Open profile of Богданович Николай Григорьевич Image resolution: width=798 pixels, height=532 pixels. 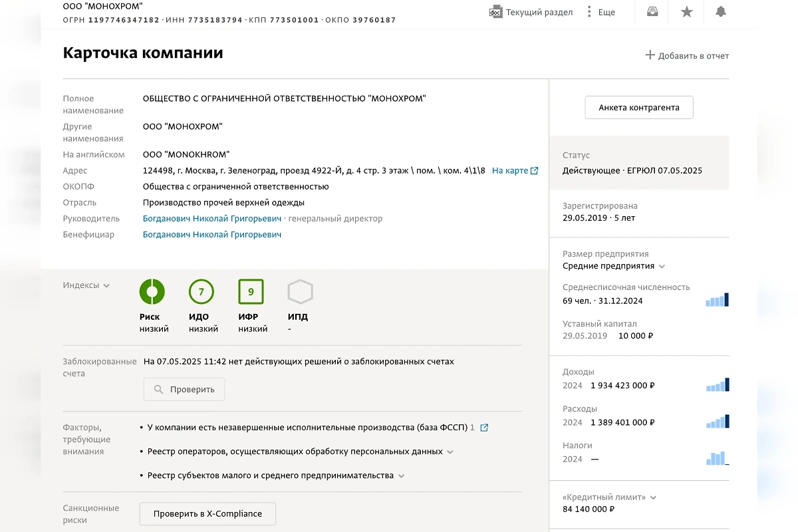(211, 218)
